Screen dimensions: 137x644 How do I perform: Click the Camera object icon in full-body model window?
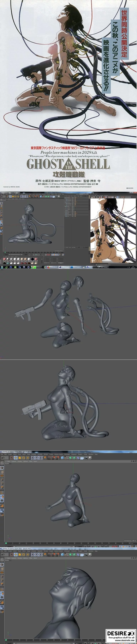[x=86, y=458]
